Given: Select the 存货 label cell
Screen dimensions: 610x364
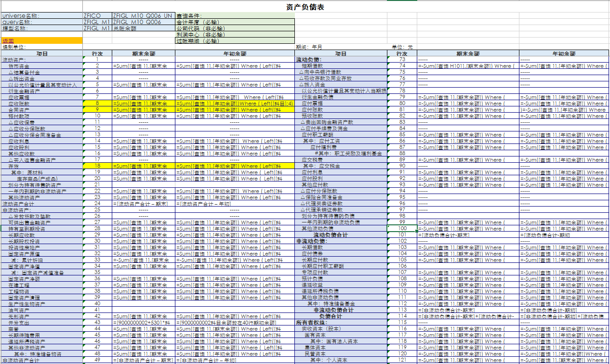Looking at the screenshot, I should coord(42,166).
